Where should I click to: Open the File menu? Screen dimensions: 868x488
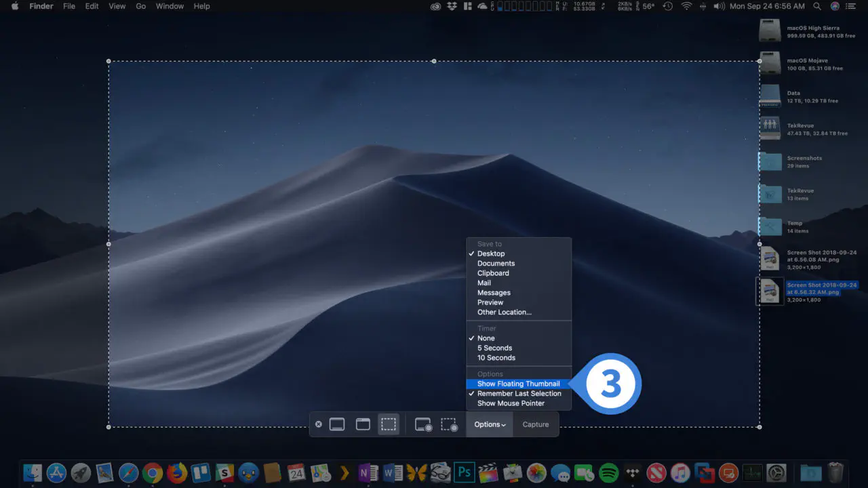(x=69, y=6)
